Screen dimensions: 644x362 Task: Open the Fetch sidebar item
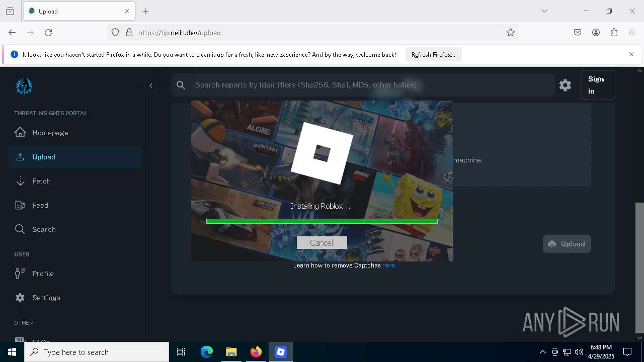pyautogui.click(x=75, y=181)
